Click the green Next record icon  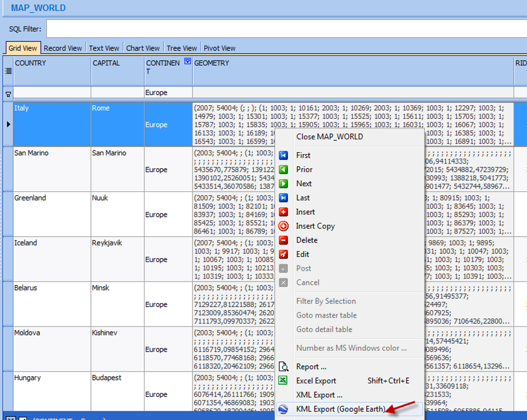point(283,184)
